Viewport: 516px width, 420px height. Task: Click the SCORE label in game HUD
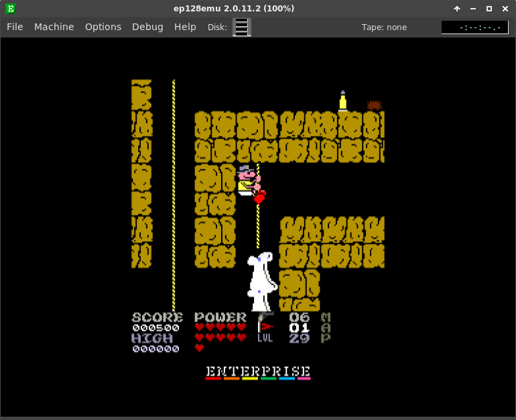(157, 318)
